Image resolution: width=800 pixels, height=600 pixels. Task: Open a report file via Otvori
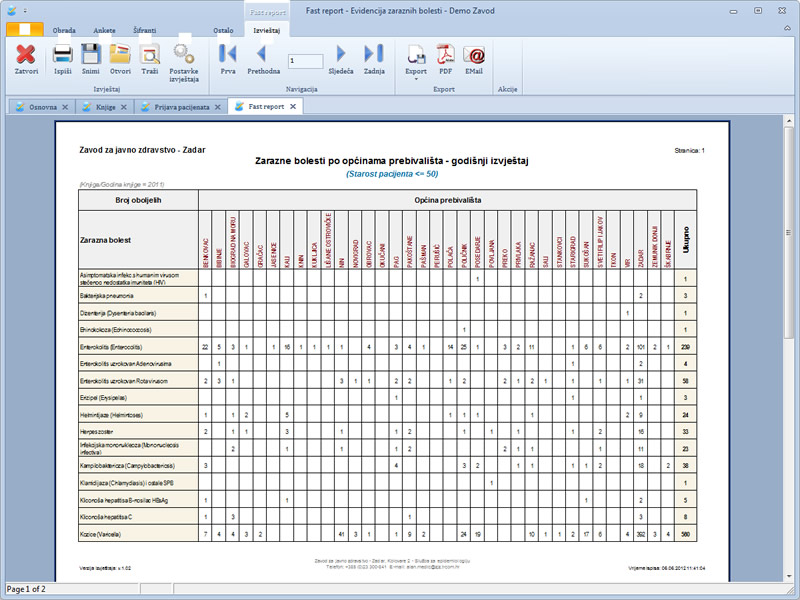(120, 59)
